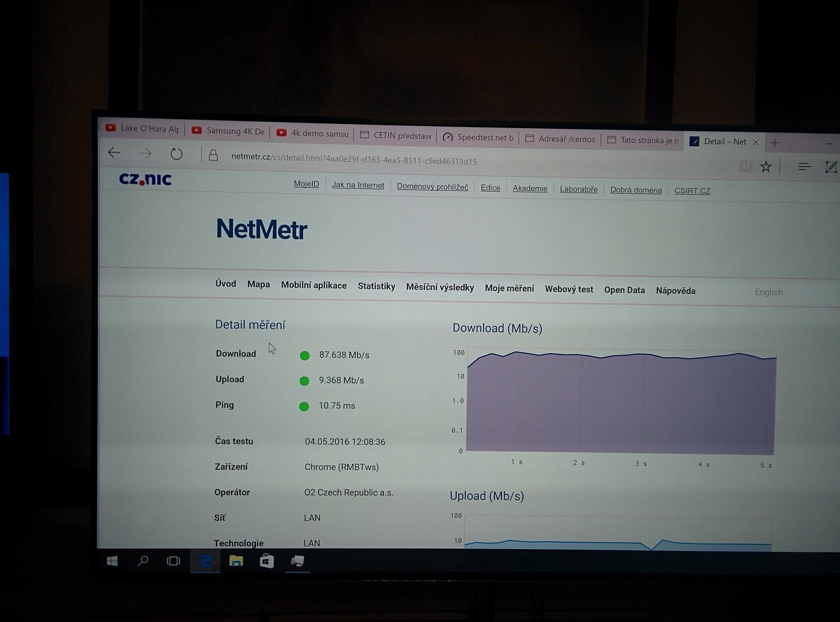Open the Nápověda menu item

coord(676,291)
